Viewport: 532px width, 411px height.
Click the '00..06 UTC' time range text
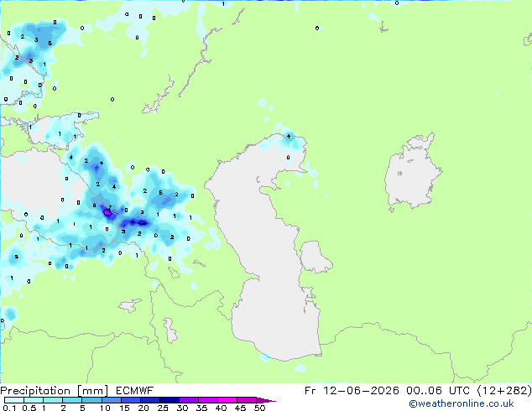(438, 391)
